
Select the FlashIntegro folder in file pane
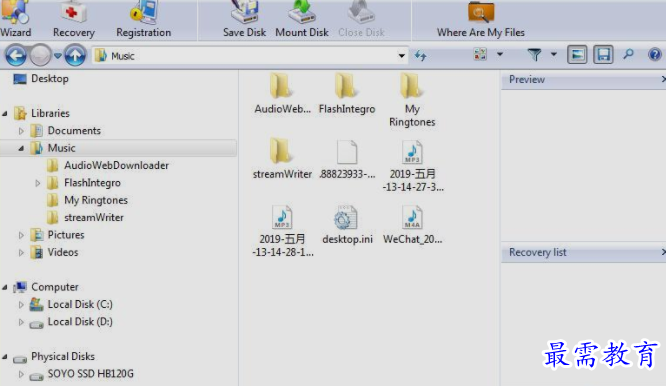(x=347, y=94)
